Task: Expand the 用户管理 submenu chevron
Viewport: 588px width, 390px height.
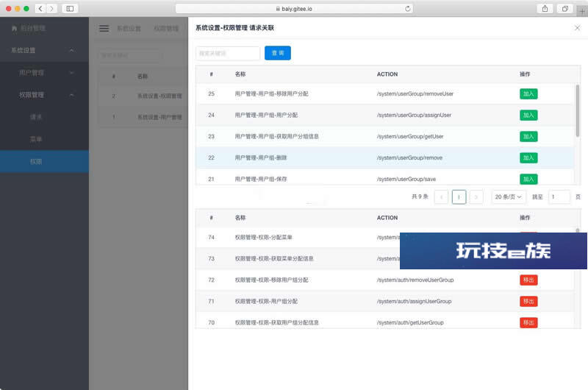Action: [71, 73]
